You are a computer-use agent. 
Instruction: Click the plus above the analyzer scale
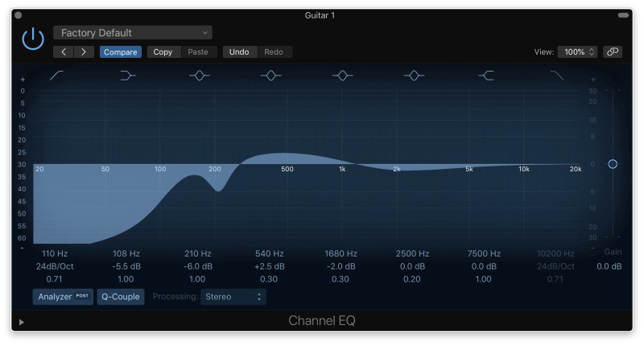[x=23, y=80]
